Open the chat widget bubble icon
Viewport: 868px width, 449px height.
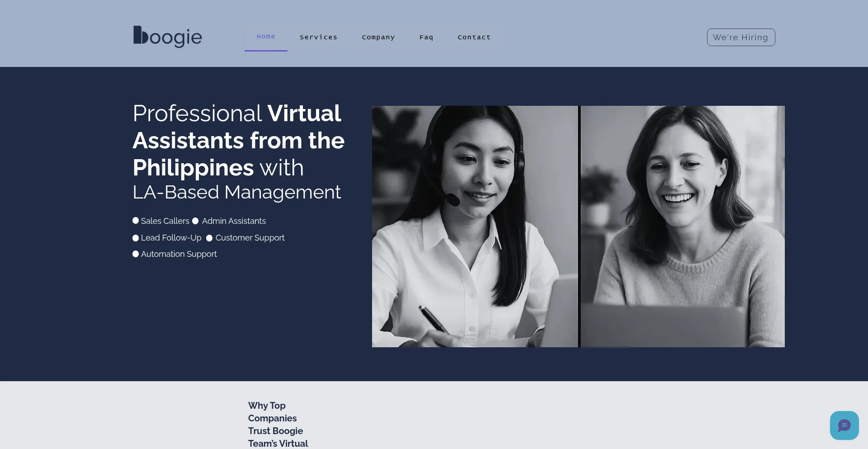[844, 425]
